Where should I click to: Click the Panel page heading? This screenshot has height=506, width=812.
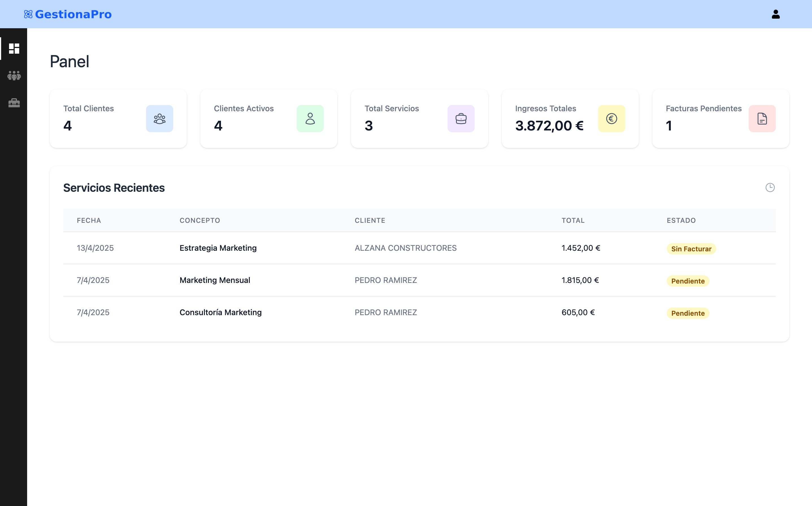point(69,61)
